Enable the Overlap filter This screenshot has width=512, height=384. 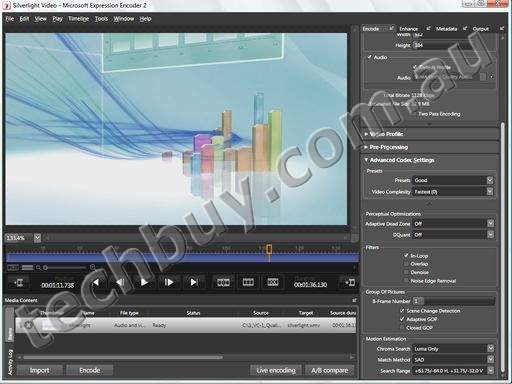pos(406,264)
